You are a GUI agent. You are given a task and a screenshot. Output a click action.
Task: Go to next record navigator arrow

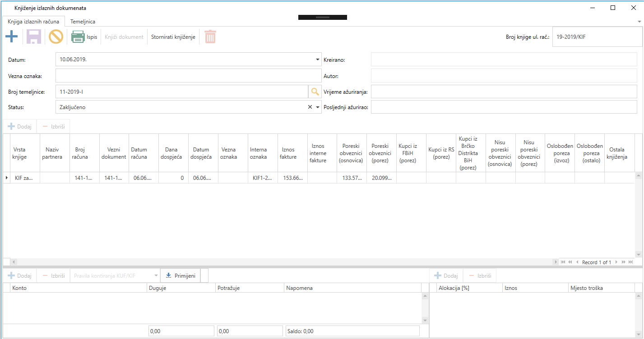(616, 262)
